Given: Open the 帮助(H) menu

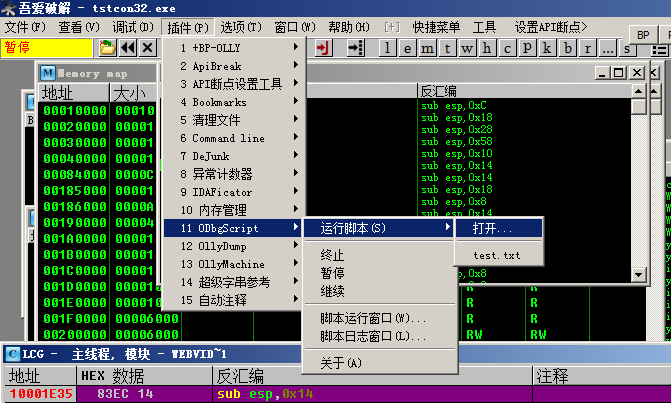Looking at the screenshot, I should pyautogui.click(x=349, y=27).
